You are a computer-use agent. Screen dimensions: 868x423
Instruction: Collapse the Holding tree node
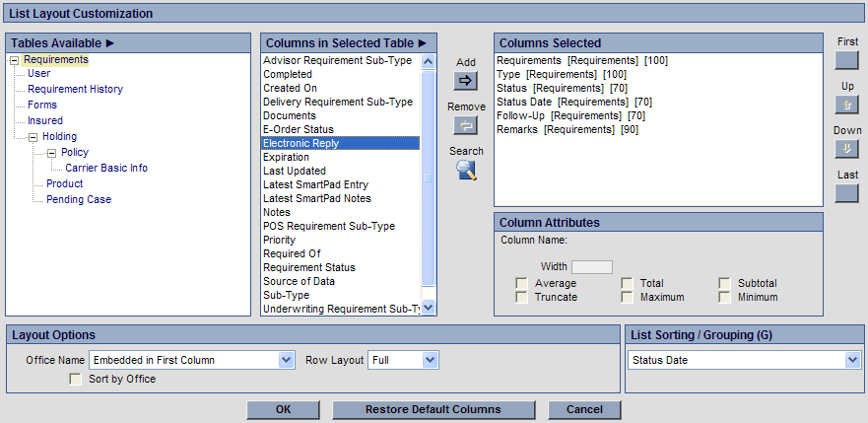(x=33, y=137)
